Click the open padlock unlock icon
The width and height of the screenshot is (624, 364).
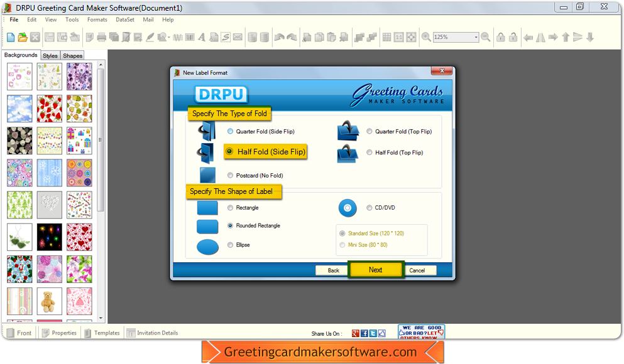(513, 38)
